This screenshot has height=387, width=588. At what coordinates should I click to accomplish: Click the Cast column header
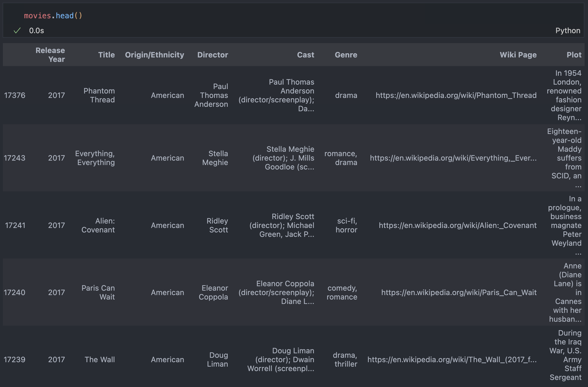coord(305,55)
